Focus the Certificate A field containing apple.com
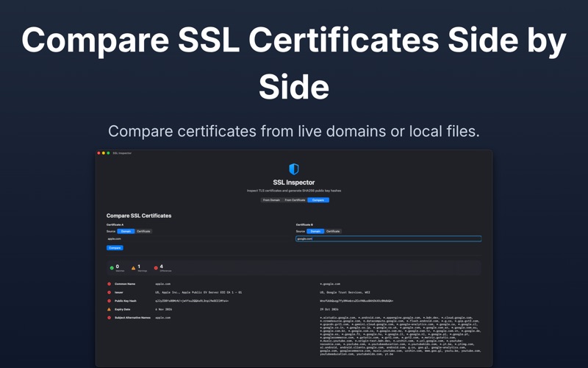 [198, 238]
